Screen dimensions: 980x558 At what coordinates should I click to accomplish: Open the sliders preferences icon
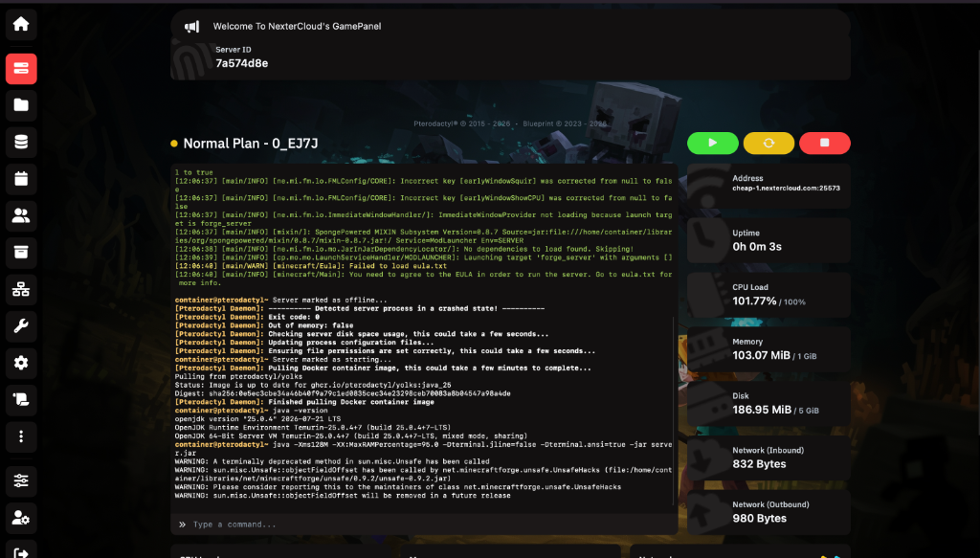coord(21,480)
